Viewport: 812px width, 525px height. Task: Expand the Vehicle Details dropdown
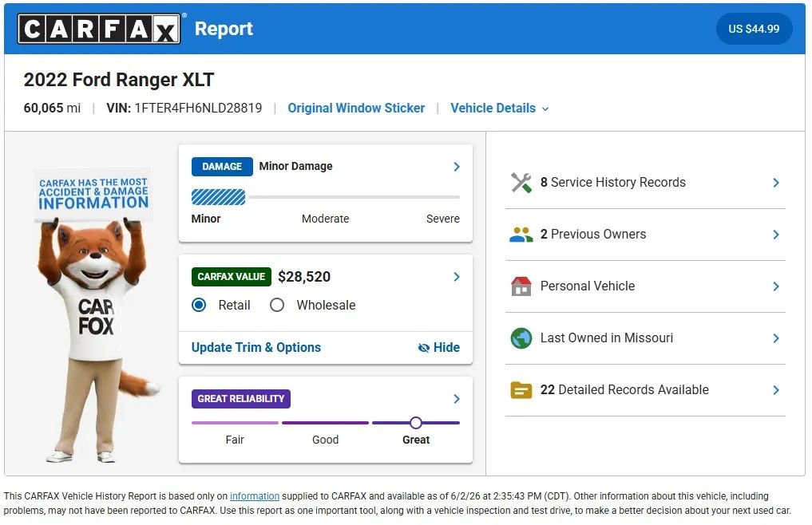click(499, 109)
